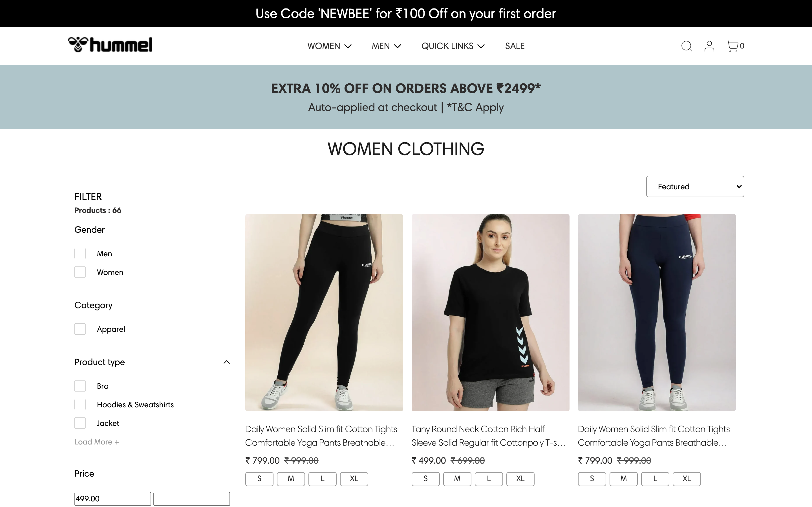Viewport: 812px width, 507px height.
Task: Choose size XL for Tany T-shirt
Action: [520, 479]
